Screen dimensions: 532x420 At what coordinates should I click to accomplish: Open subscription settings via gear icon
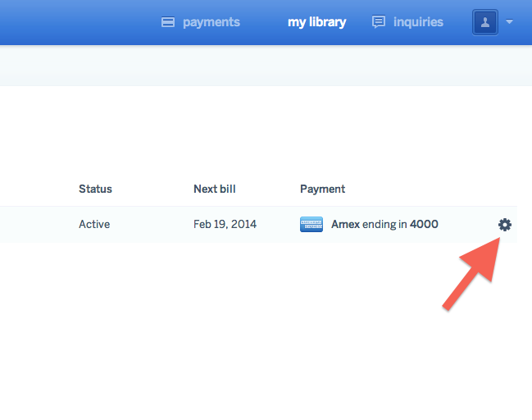[x=505, y=224]
